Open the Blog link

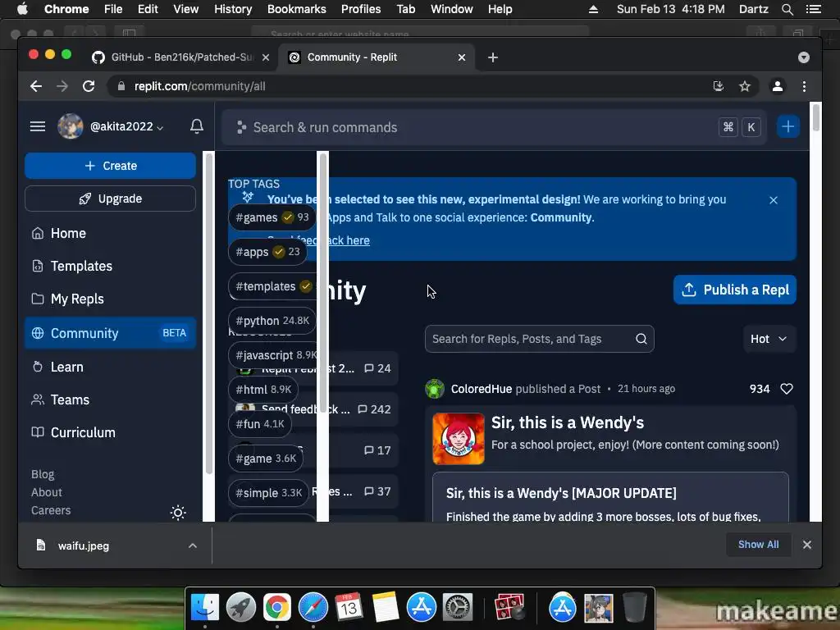tap(43, 475)
